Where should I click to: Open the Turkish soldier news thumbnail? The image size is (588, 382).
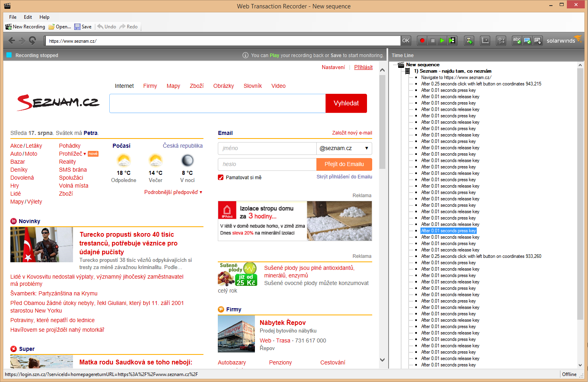(41, 245)
